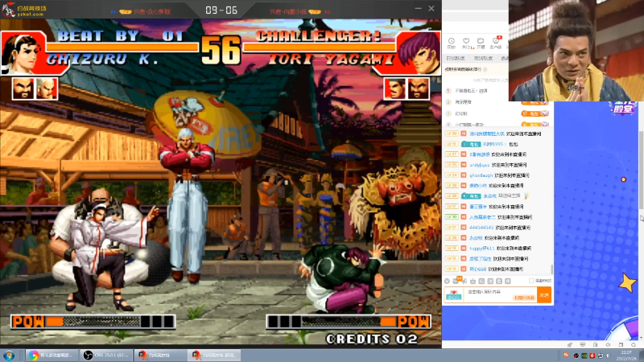The height and width of the screenshot is (362, 644).
Task: Click the Windows Start button
Action: point(9,355)
